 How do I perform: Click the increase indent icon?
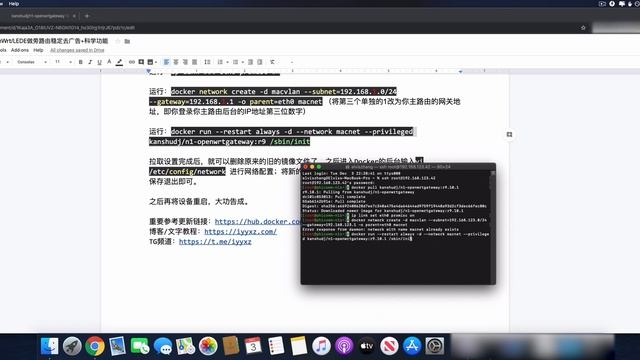pyautogui.click(x=260, y=62)
